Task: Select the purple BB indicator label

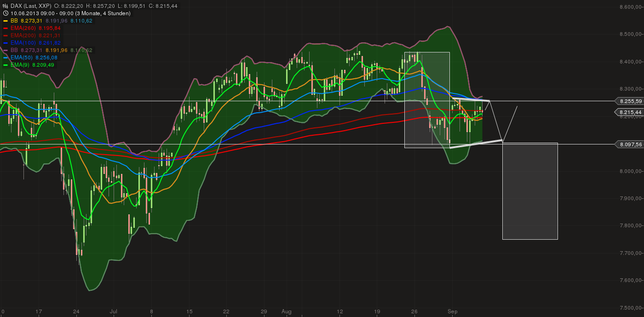Action: pos(14,50)
